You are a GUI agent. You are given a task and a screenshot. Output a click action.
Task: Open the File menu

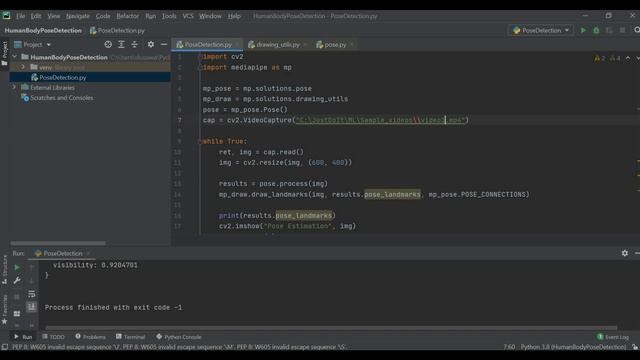[x=20, y=16]
